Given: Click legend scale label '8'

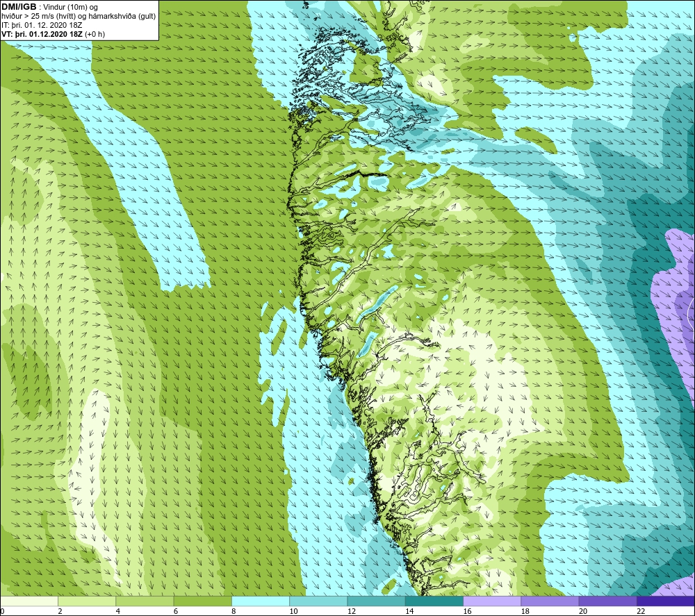Looking at the screenshot, I should (x=234, y=611).
